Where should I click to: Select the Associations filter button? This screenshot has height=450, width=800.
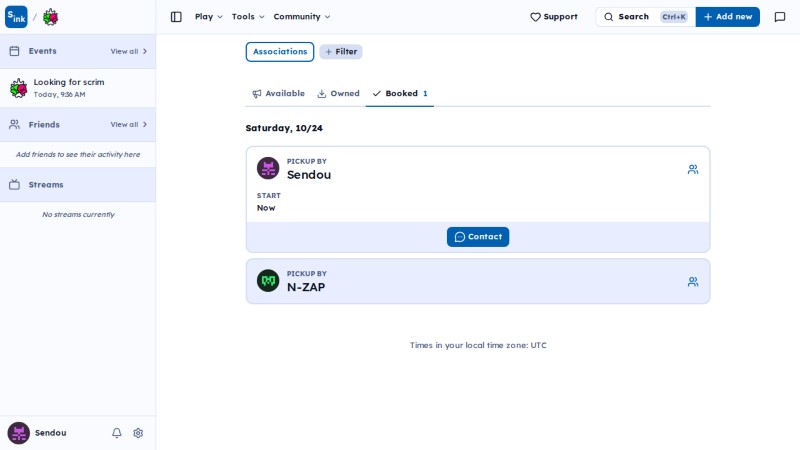[x=280, y=52]
